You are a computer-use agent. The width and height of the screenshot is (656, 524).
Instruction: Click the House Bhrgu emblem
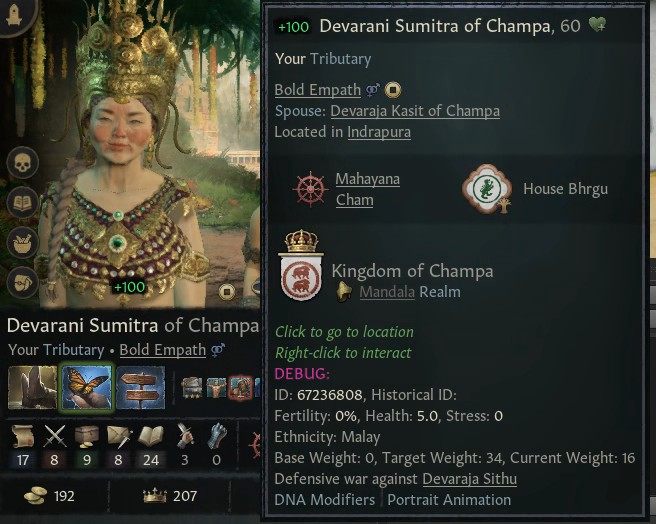pyautogui.click(x=487, y=189)
